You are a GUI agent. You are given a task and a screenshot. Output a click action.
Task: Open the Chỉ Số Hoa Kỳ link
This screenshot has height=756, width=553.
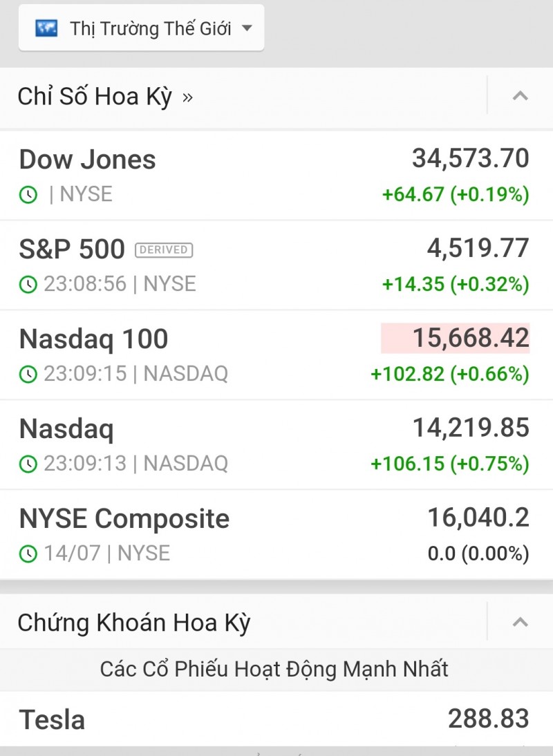point(95,97)
